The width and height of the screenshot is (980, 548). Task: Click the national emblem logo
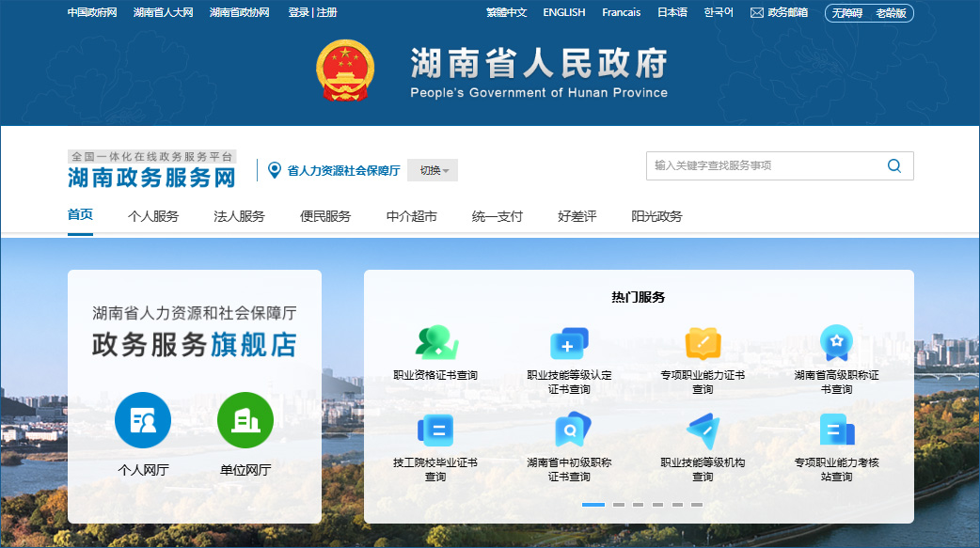point(345,70)
